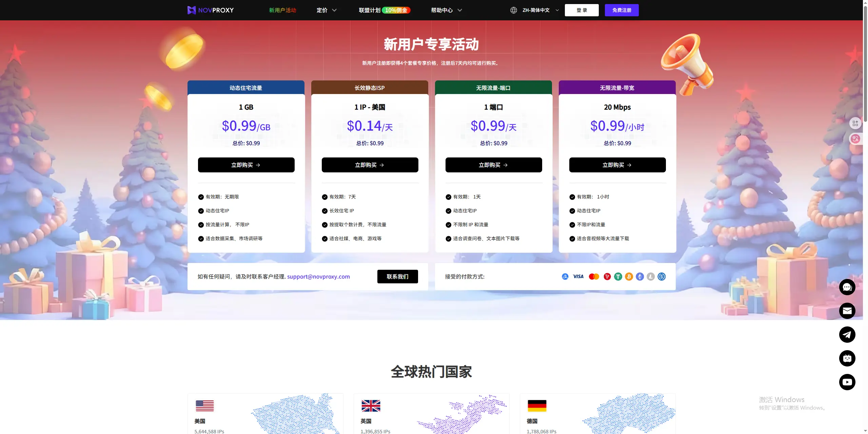Click the Alipay payment icon
The width and height of the screenshot is (868, 434).
(x=565, y=277)
